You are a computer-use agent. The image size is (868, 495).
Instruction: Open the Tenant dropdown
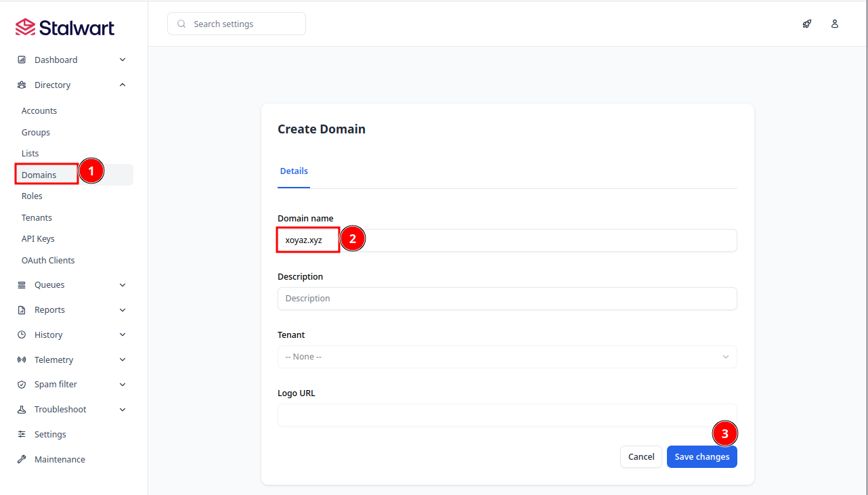point(506,357)
